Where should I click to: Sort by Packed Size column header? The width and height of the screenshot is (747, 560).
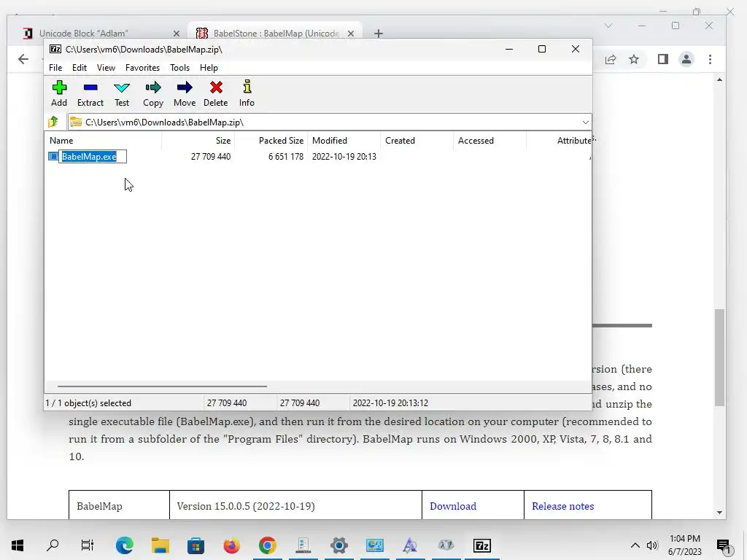click(271, 141)
